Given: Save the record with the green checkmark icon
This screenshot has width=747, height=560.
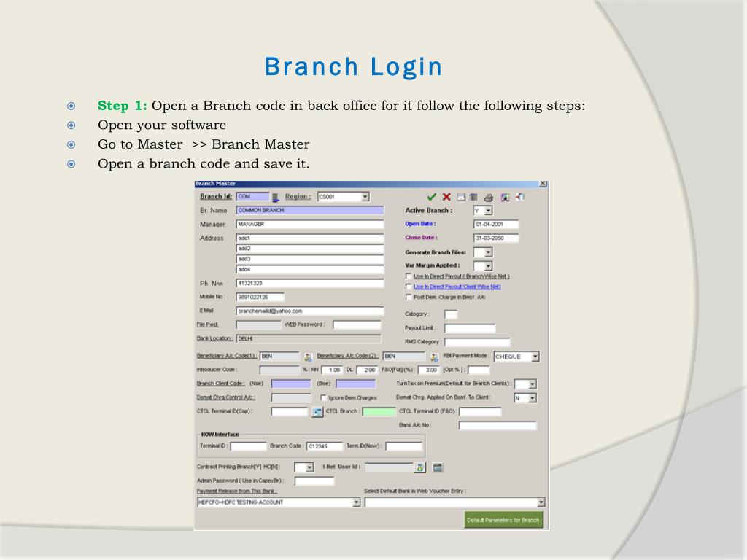Looking at the screenshot, I should coord(432,197).
